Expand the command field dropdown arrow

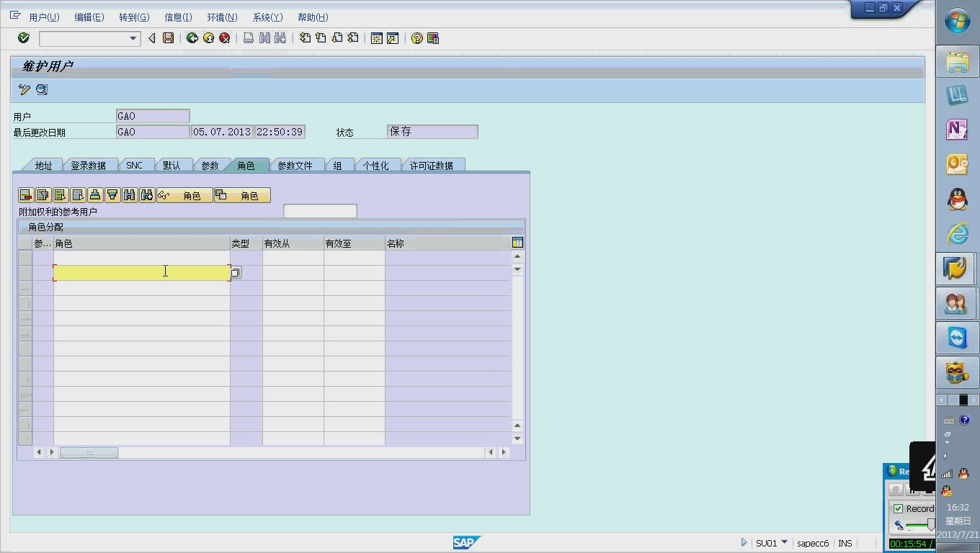(133, 38)
